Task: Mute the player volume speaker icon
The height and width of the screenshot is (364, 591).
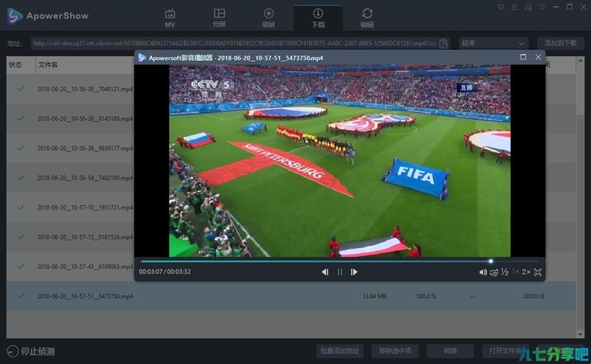Action: (483, 272)
